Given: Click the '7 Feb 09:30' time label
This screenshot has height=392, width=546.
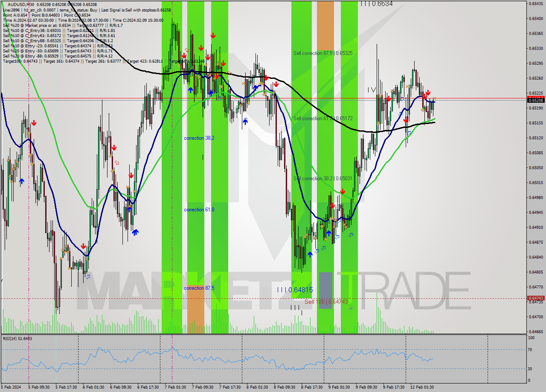Looking at the screenshot, I should [x=203, y=387].
